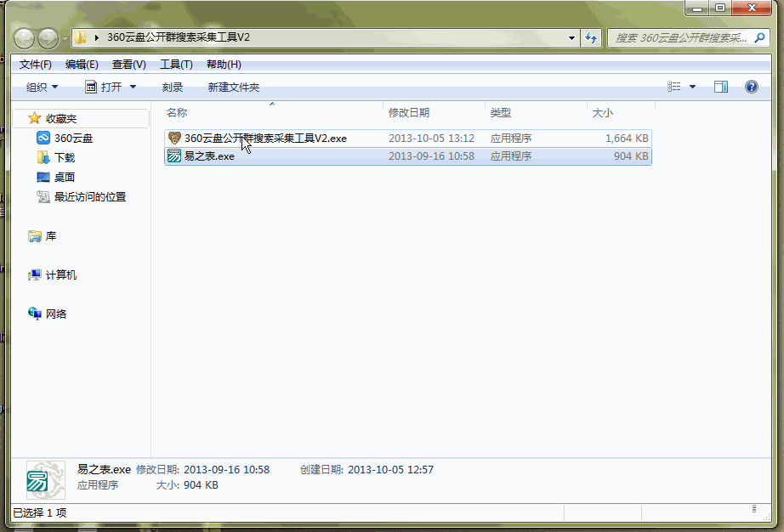Click the green icon of 易之表.exe

[174, 156]
